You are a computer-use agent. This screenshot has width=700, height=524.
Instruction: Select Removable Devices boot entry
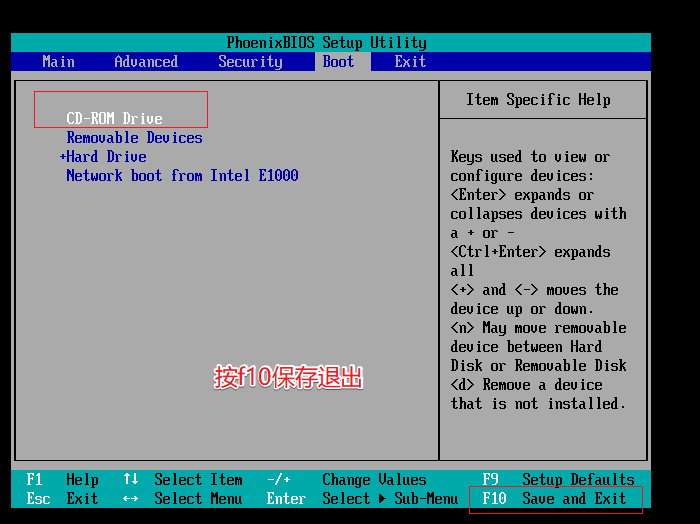134,137
